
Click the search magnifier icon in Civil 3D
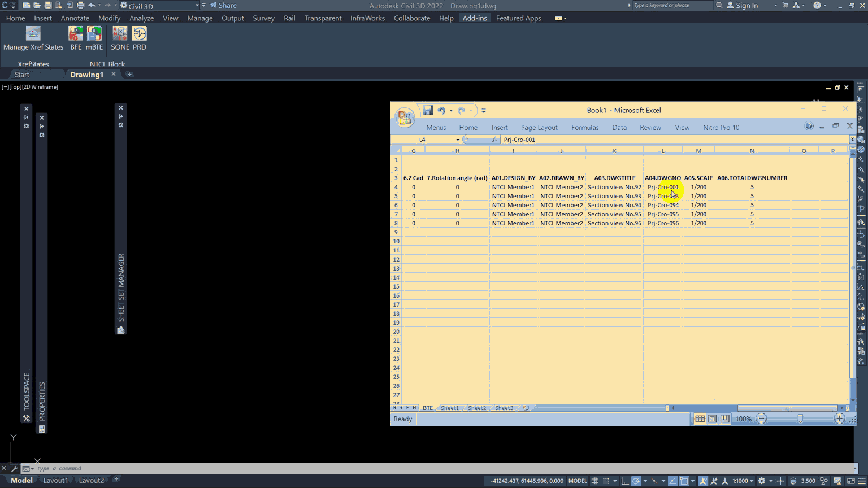point(719,6)
